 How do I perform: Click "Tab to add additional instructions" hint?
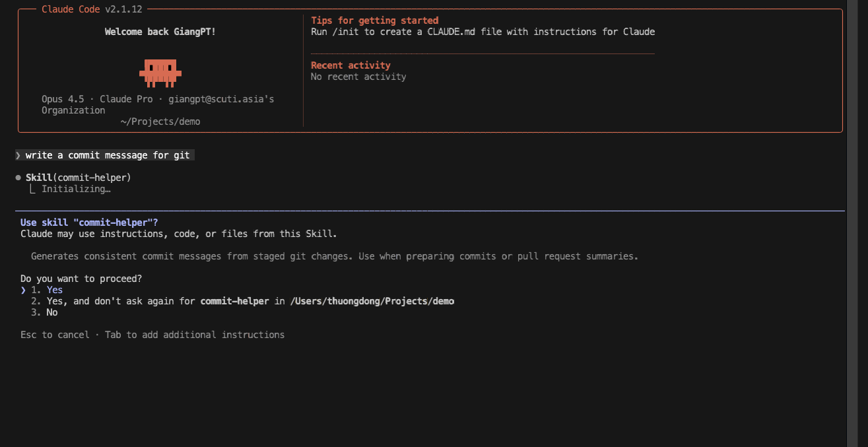click(x=195, y=335)
